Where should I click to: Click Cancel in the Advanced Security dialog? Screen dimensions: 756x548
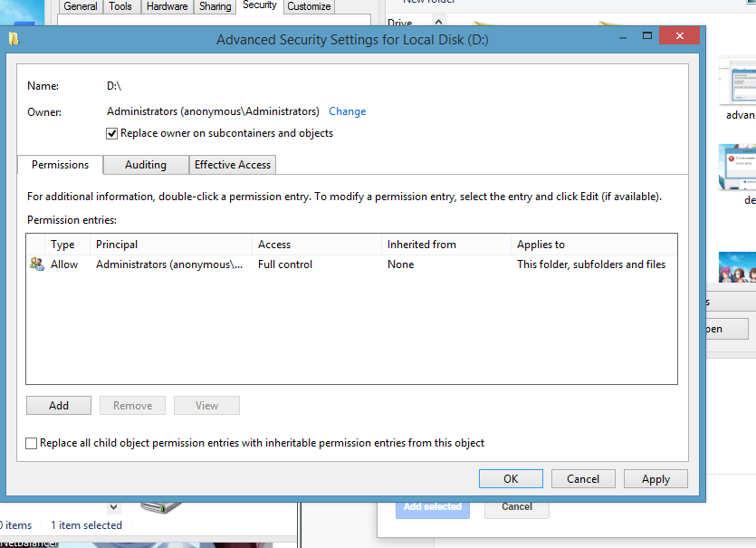coord(583,479)
